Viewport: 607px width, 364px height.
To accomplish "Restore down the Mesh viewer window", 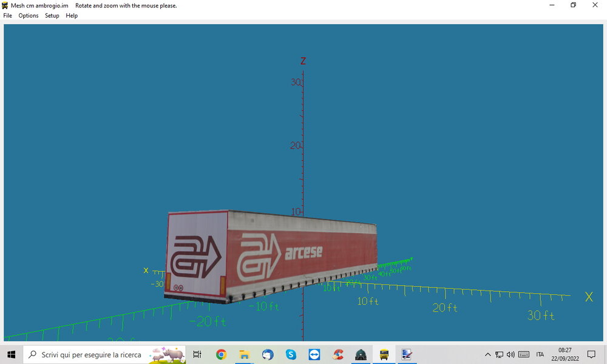I will (574, 5).
